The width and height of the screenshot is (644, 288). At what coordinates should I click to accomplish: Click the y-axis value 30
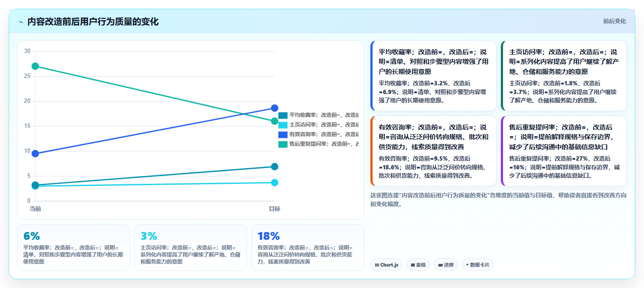(x=27, y=51)
